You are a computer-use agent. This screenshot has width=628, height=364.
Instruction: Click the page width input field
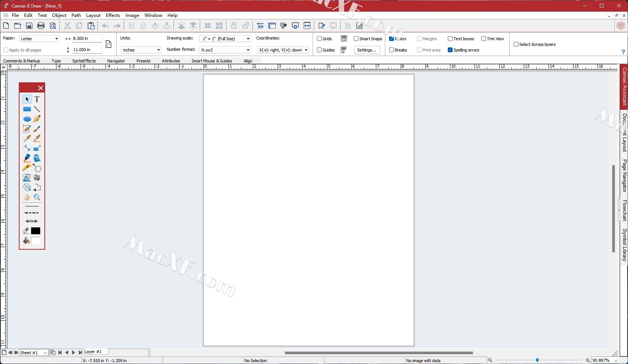click(87, 38)
